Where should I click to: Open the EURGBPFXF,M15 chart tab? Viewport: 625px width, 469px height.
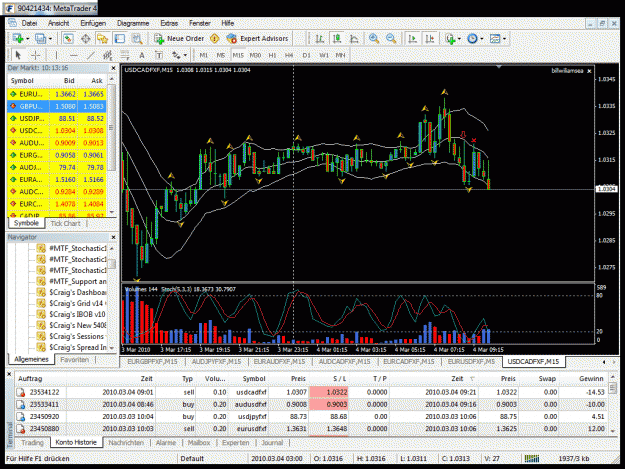(x=152, y=362)
